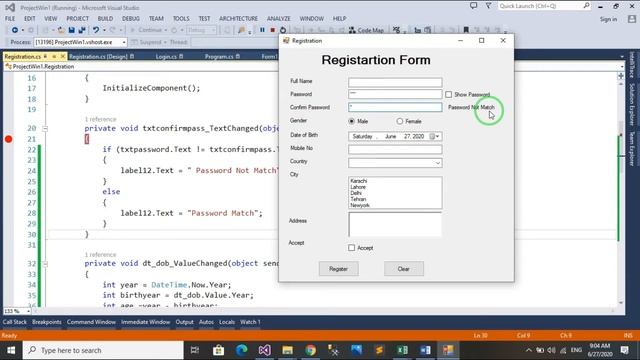Click the Undo arrow icon
Screen dimensions: 640x360
pos(96,30)
